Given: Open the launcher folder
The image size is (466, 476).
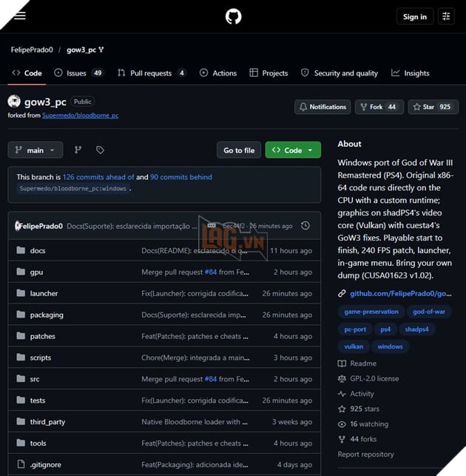Looking at the screenshot, I should [x=44, y=294].
